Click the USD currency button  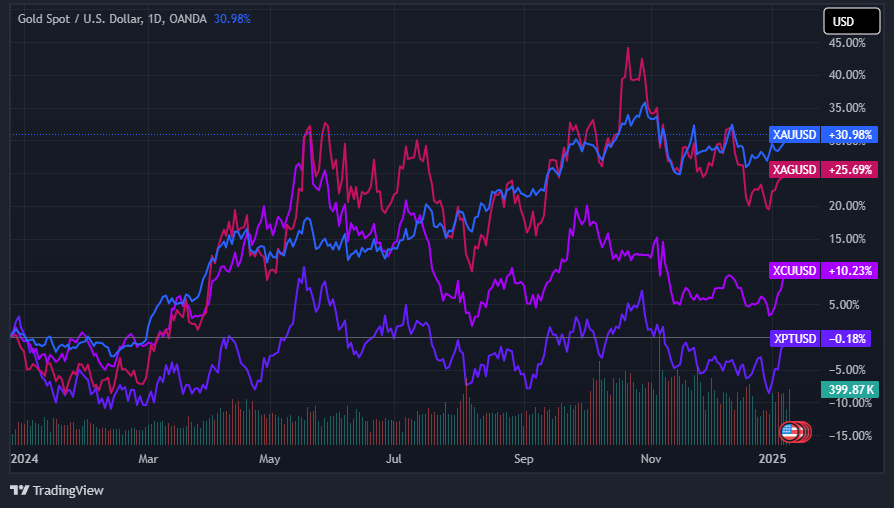tap(851, 22)
